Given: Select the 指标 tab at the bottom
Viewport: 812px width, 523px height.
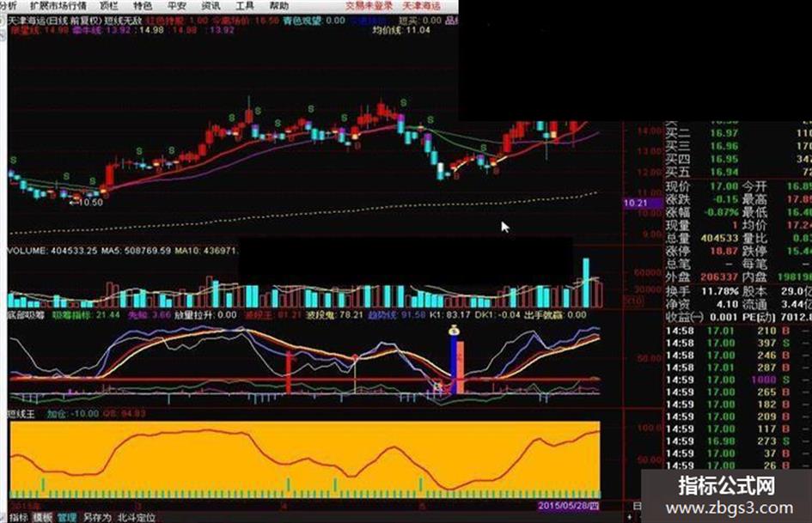Looking at the screenshot, I should [19, 517].
